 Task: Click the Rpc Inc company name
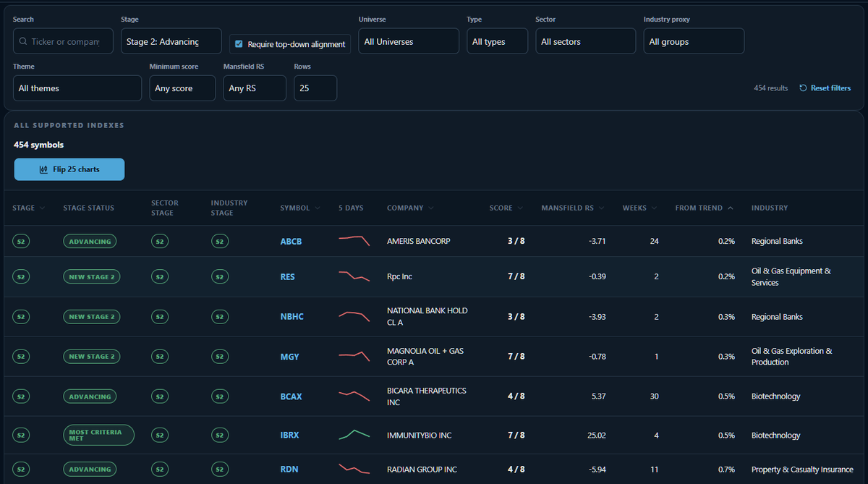tap(399, 276)
